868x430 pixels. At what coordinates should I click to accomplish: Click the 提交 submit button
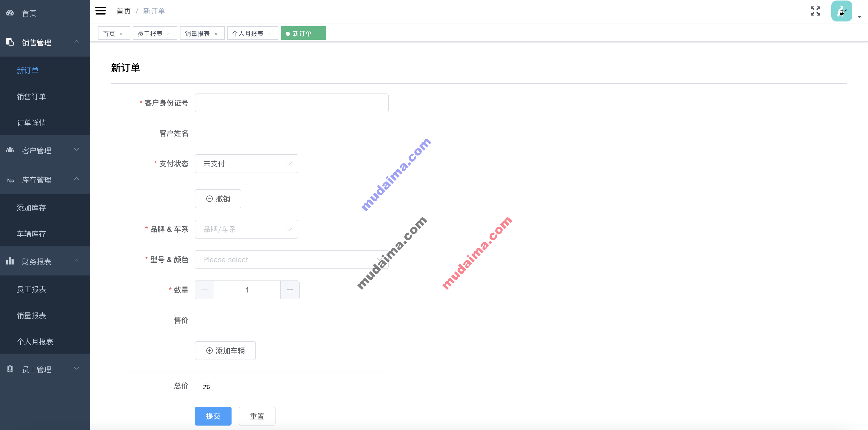[x=213, y=416]
